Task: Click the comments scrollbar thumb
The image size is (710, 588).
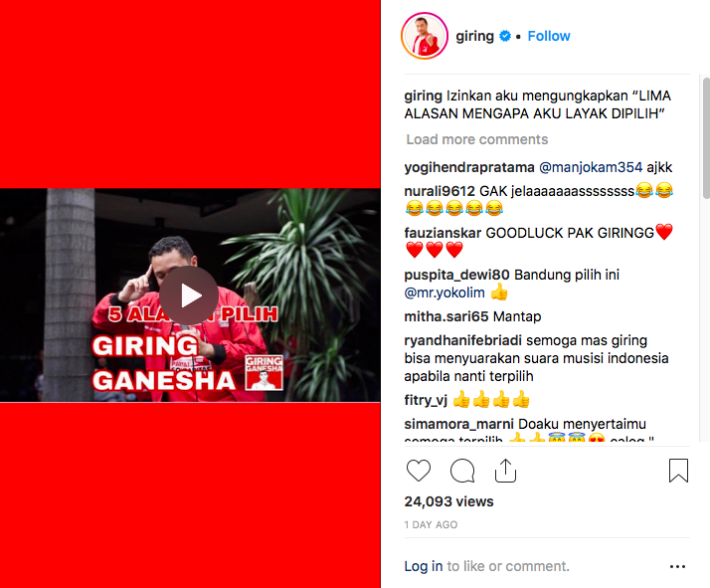Action: (706, 137)
